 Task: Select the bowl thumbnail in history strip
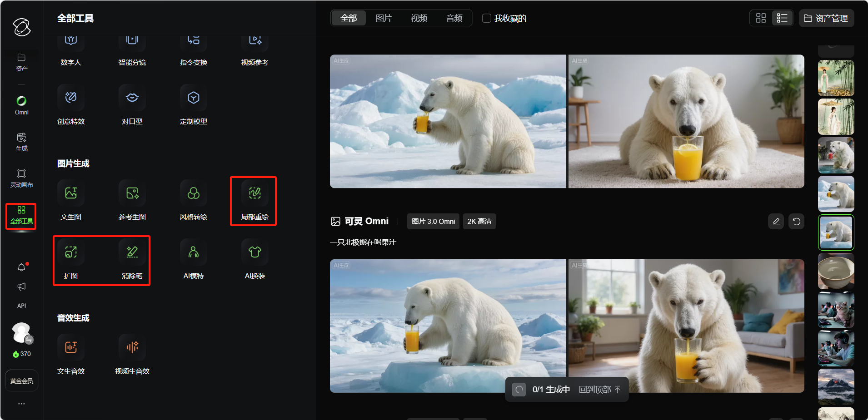pyautogui.click(x=836, y=271)
